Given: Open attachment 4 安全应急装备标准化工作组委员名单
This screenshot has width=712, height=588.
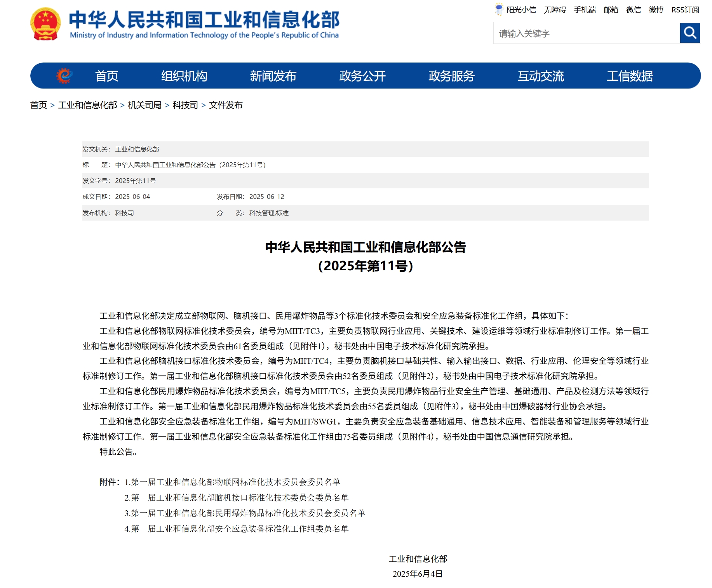Looking at the screenshot, I should (x=237, y=529).
